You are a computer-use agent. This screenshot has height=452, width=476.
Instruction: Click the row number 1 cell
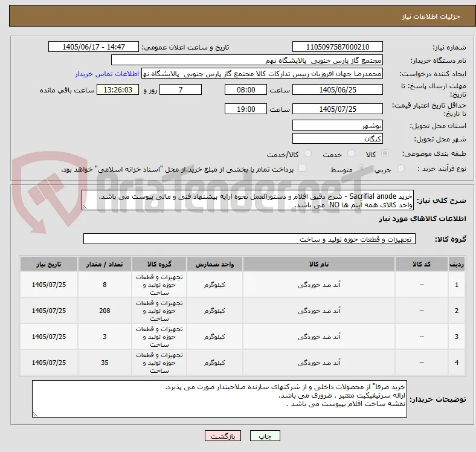(x=457, y=285)
